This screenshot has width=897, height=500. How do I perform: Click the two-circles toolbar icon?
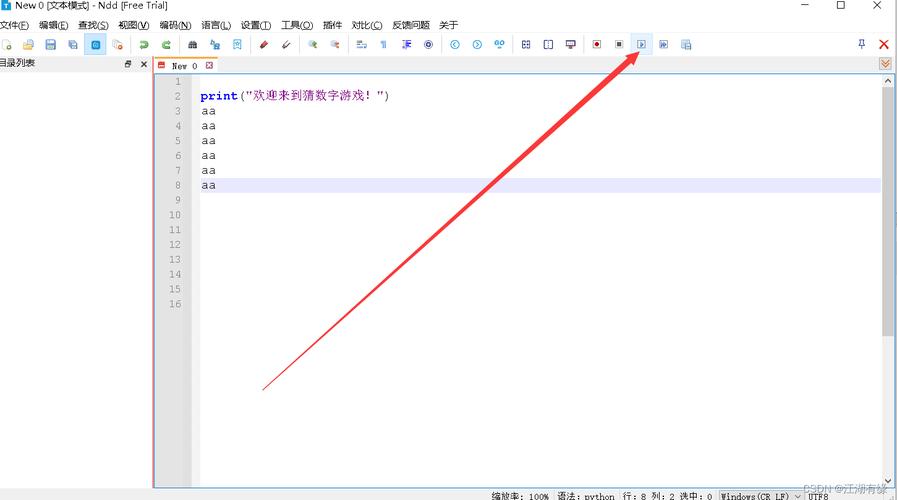499,45
